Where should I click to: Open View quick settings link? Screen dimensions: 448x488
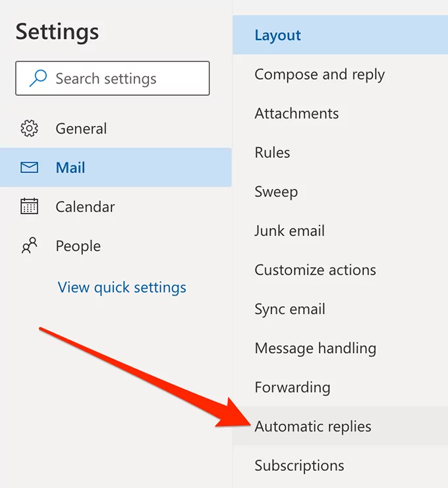122,287
